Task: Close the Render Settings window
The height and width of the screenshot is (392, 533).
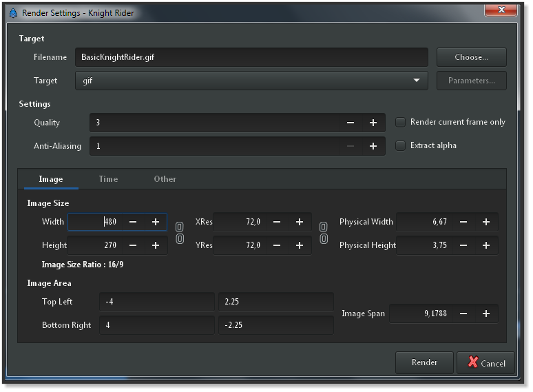Action: click(x=501, y=10)
